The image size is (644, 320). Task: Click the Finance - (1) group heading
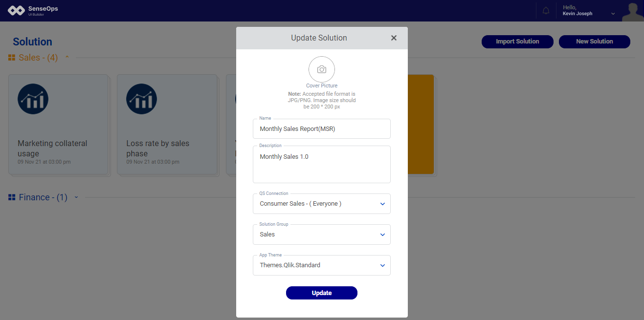pos(43,197)
